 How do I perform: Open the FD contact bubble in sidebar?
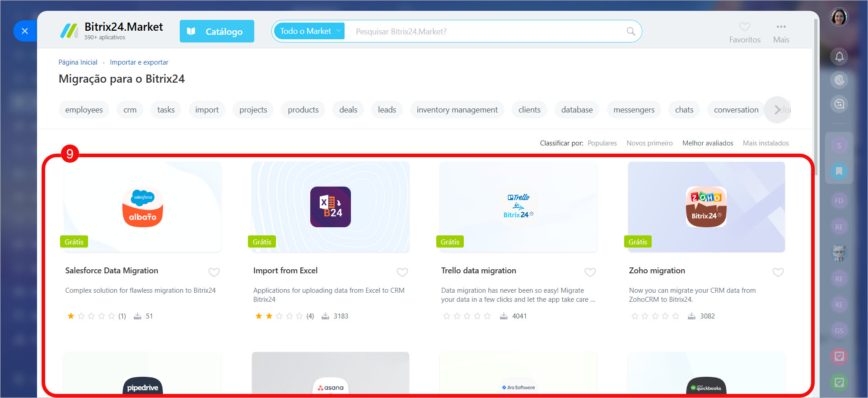point(839,201)
